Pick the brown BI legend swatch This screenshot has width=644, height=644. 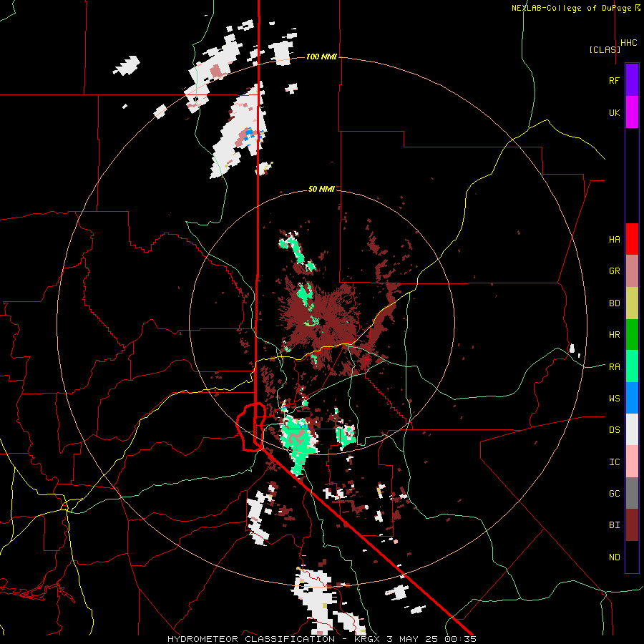[632, 525]
